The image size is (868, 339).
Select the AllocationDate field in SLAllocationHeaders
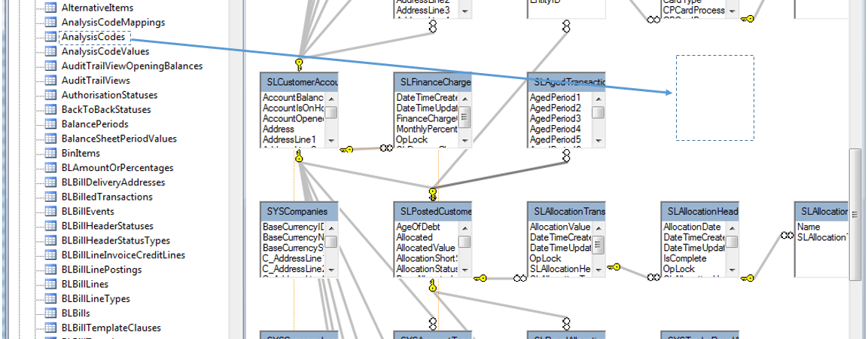click(692, 227)
